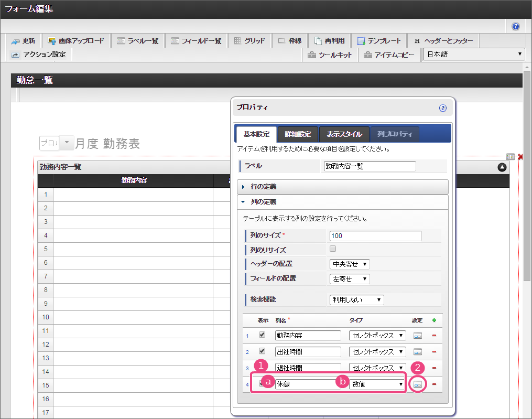
Task: Switch to the 詳細設定 tab
Action: [x=298, y=134]
